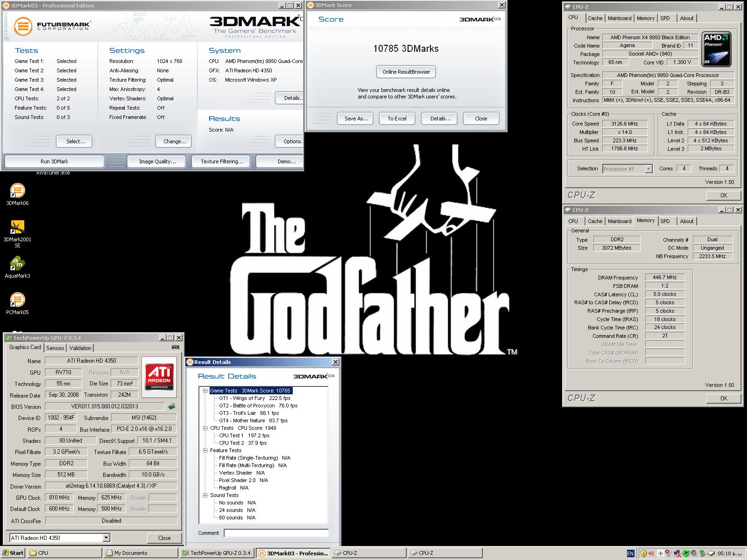Collapse the Sound Tests tree node
The width and height of the screenshot is (747, 560).
tap(205, 495)
